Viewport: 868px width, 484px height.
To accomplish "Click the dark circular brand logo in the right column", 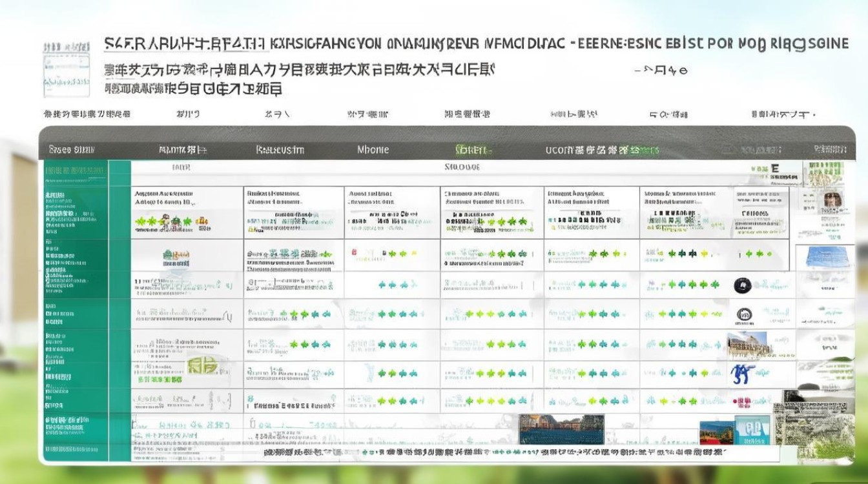I will tap(743, 285).
